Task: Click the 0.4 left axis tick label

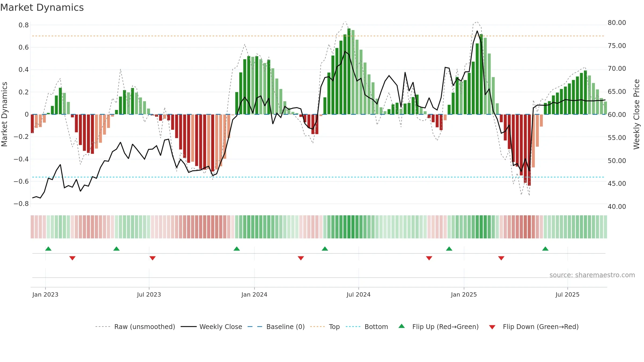Action: 24,70
